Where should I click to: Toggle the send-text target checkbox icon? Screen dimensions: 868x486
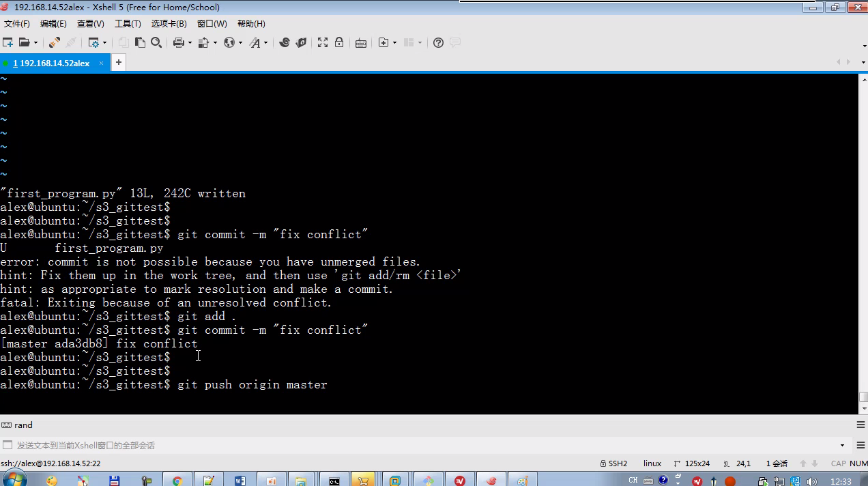click(x=8, y=445)
